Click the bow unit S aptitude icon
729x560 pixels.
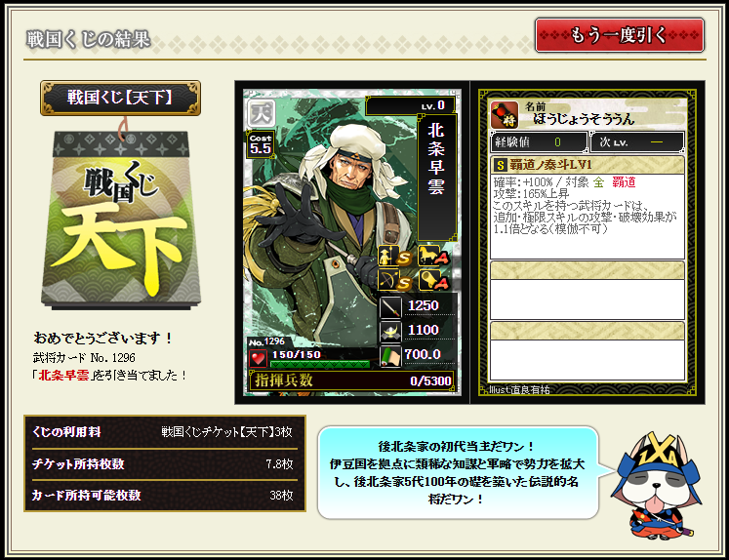coord(394,280)
